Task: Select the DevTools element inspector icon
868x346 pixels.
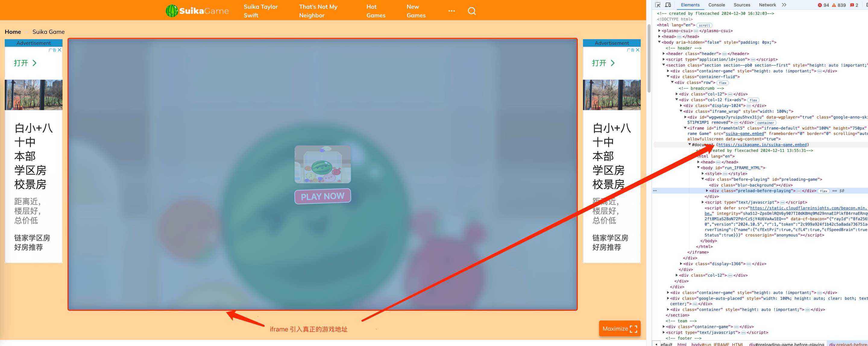Action: (x=657, y=5)
